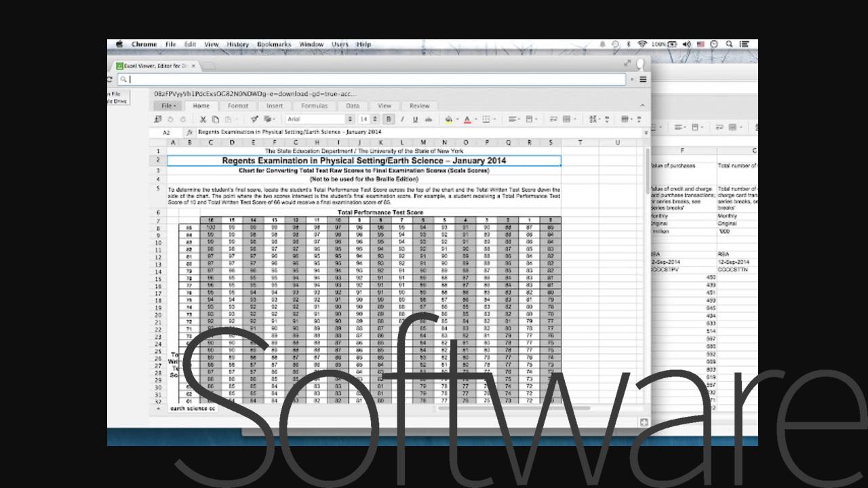Click the Wi-Fi icon in the menu bar
Image resolution: width=868 pixels, height=488 pixels.
(642, 44)
